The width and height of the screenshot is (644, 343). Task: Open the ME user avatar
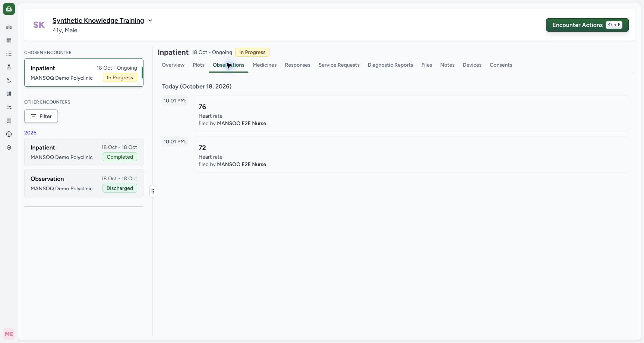pyautogui.click(x=9, y=334)
